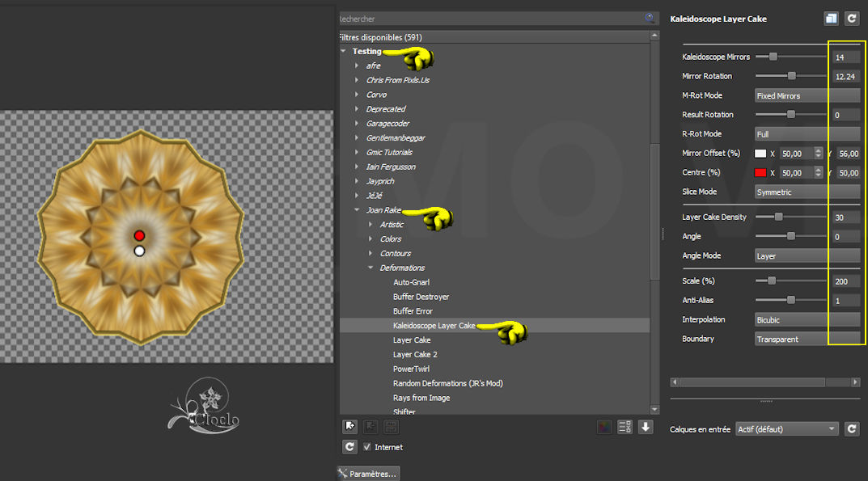Click the update filters refresh icon beside Internet
This screenshot has height=481, width=868.
[x=349, y=446]
